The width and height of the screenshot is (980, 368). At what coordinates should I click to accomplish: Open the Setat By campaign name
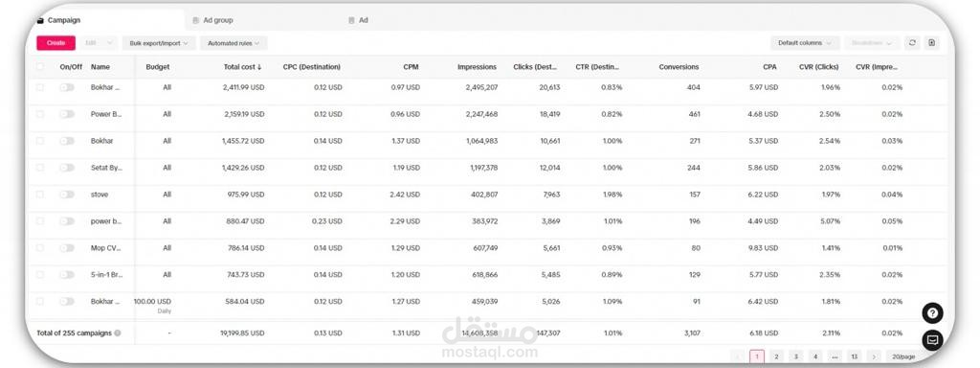click(105, 168)
